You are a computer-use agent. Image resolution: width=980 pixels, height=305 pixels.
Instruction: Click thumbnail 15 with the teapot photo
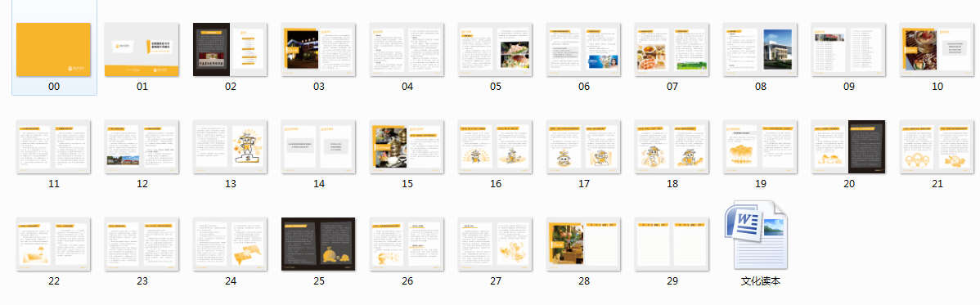click(x=407, y=147)
